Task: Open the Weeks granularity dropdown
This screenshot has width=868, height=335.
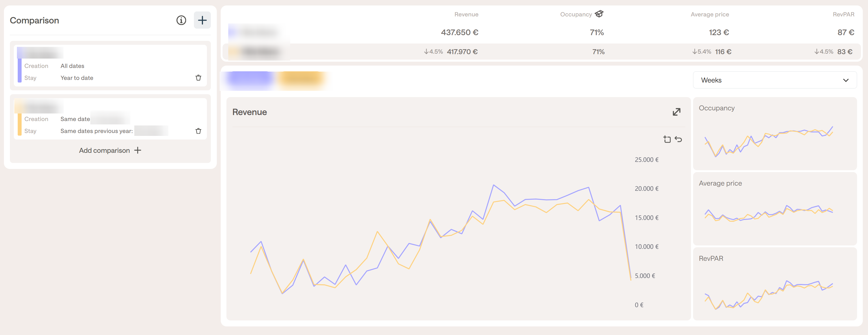Action: point(775,80)
